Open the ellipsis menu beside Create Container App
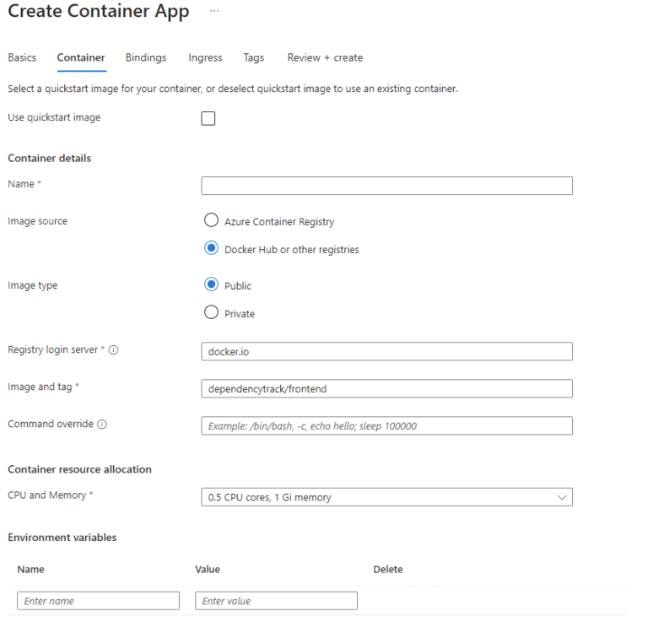This screenshot has height=644, width=648. pos(214,11)
